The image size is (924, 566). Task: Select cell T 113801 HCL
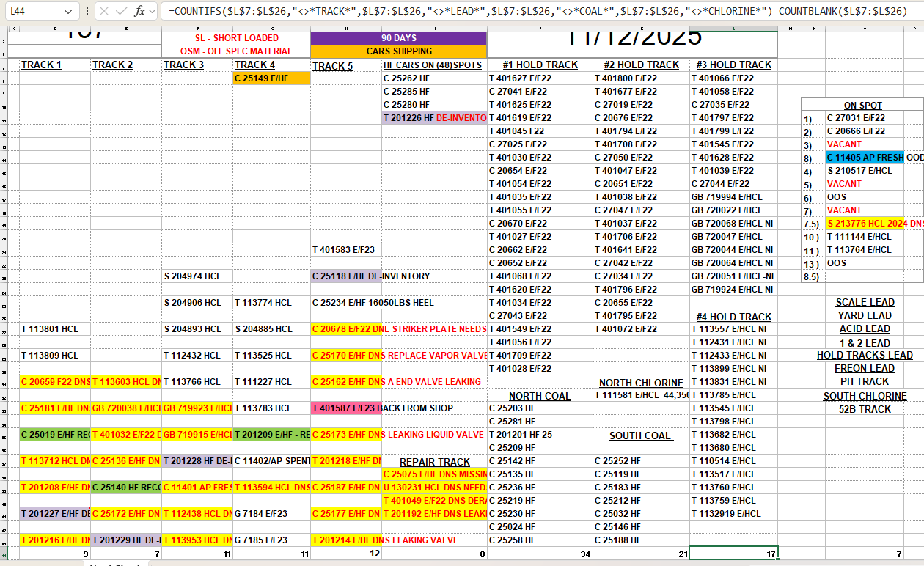[x=55, y=328]
